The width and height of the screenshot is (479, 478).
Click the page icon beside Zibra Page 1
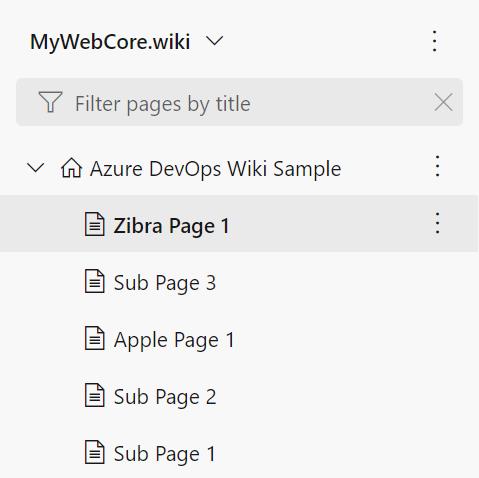click(x=95, y=224)
